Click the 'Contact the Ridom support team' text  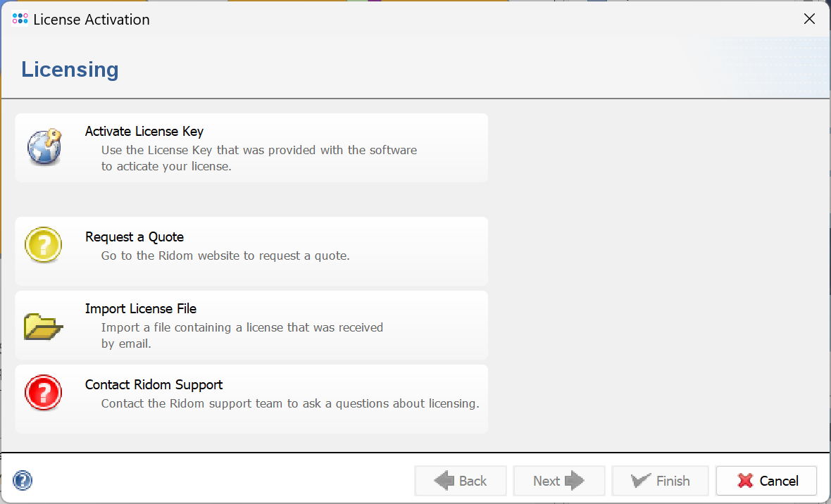(x=290, y=403)
